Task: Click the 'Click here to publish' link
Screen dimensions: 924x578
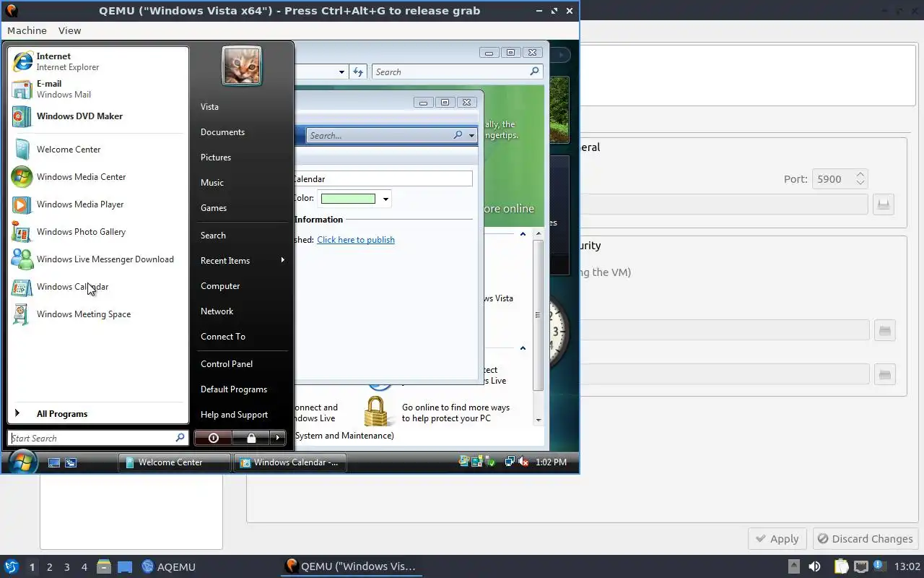Action: pyautogui.click(x=356, y=240)
